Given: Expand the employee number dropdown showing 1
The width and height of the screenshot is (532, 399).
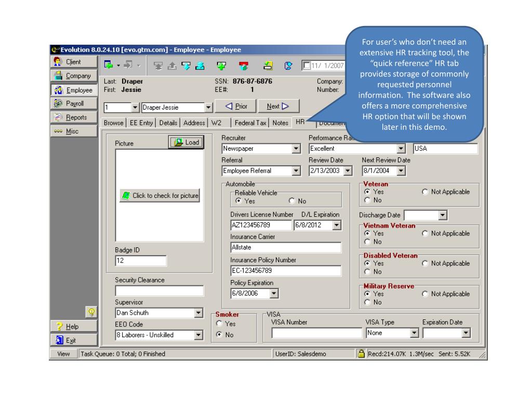Looking at the screenshot, I should pos(135,108).
